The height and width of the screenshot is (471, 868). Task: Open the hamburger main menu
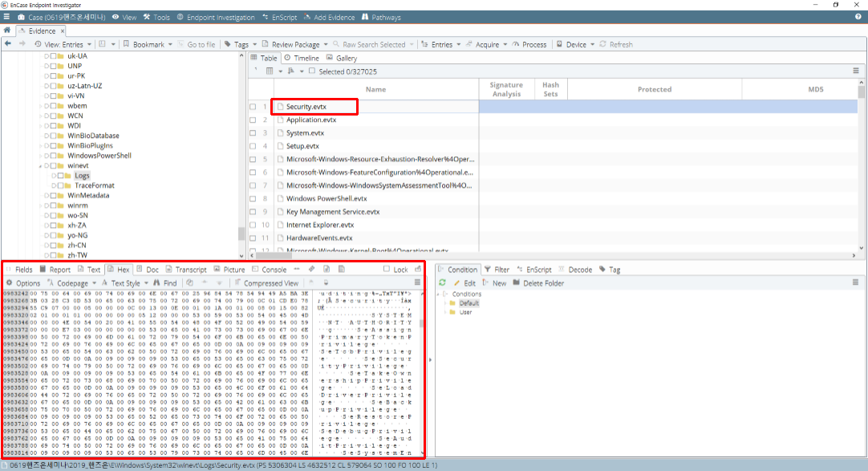tap(6, 17)
